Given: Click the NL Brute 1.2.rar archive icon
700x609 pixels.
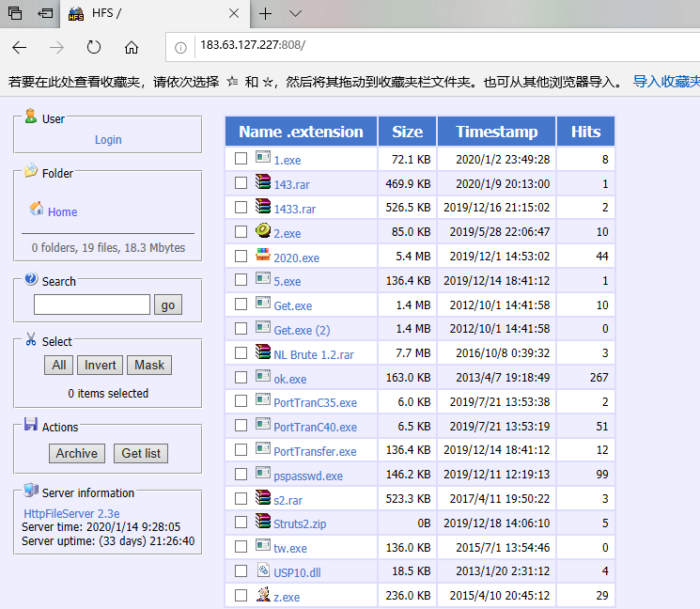Looking at the screenshot, I should pos(263,352).
